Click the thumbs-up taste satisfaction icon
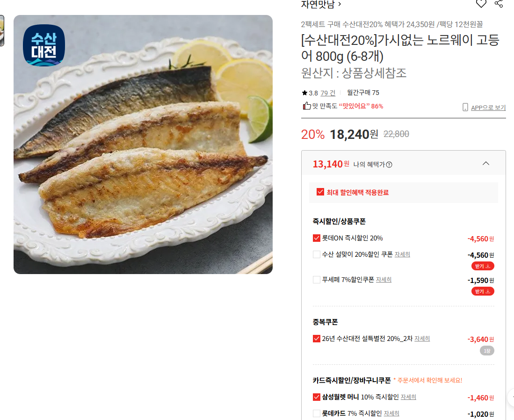Screen dimensions: 514x420 306,106
